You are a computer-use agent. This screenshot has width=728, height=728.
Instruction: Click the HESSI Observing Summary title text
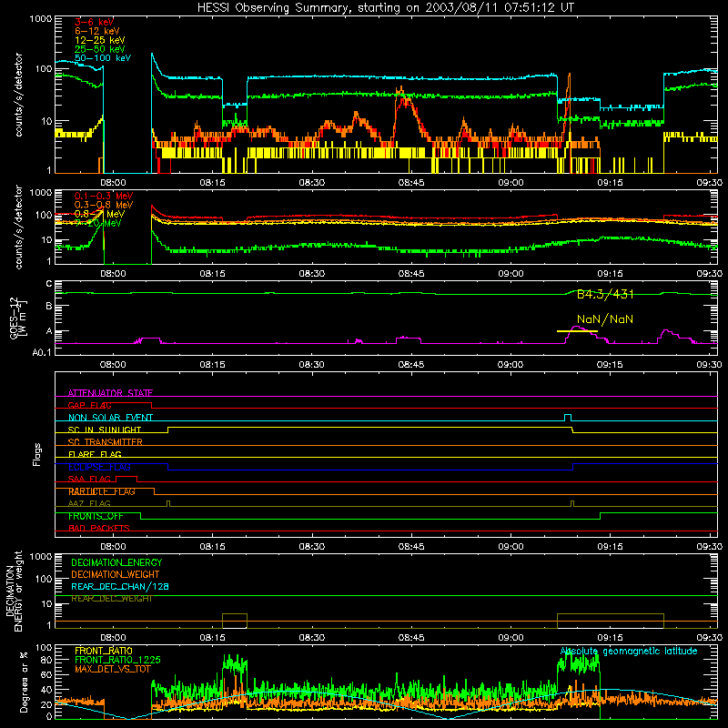(x=385, y=7)
